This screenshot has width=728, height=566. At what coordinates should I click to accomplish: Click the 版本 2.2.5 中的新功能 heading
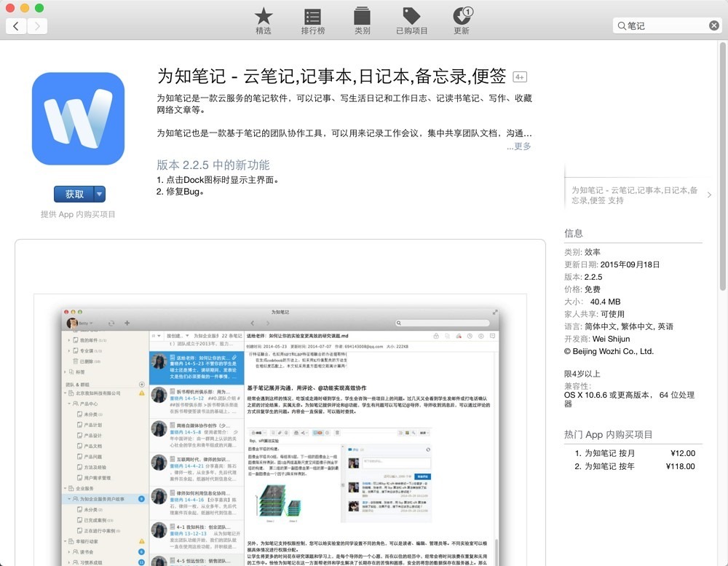click(213, 165)
